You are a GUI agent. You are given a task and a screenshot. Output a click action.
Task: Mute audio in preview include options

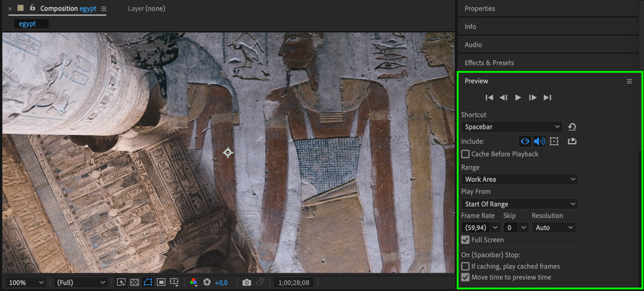[x=539, y=141]
